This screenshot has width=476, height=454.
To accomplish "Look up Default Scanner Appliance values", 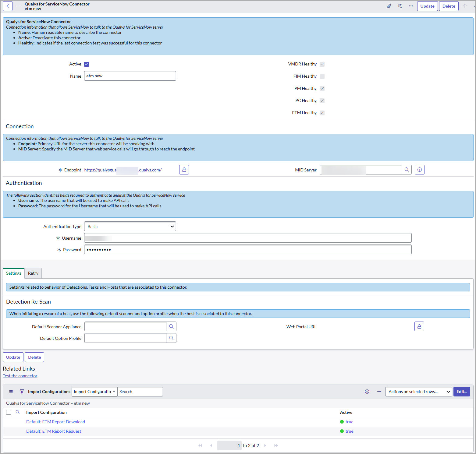I will tap(172, 326).
